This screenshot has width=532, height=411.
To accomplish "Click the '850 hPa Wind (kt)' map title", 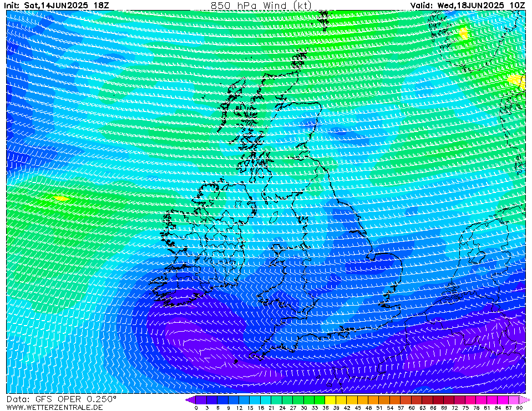I will [x=261, y=5].
